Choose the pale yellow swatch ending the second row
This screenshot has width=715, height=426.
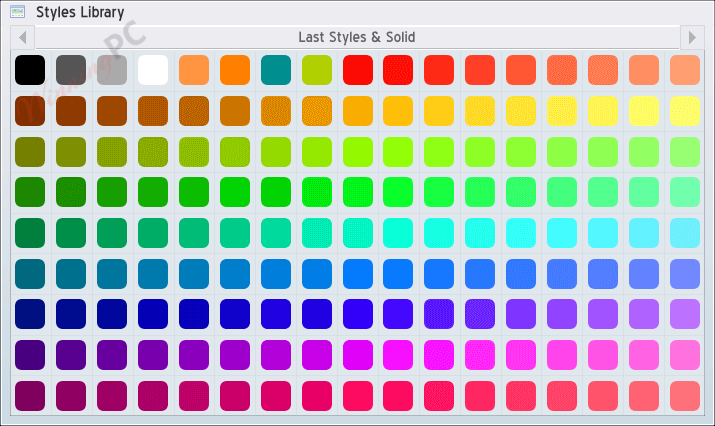(685, 111)
